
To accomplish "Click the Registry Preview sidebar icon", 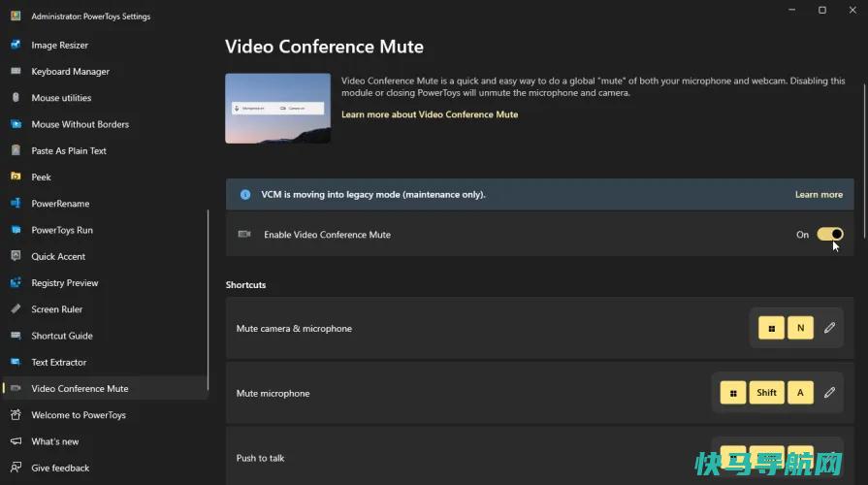I will tap(16, 282).
